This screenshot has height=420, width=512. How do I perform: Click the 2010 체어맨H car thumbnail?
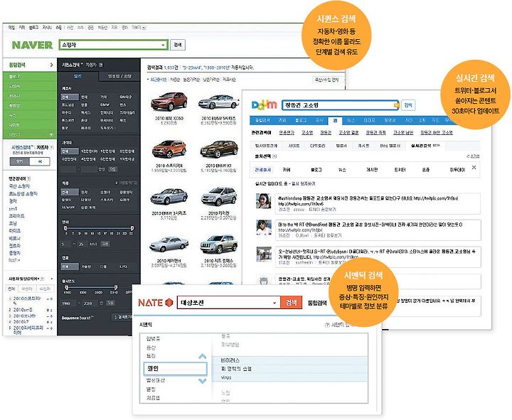[x=169, y=244]
